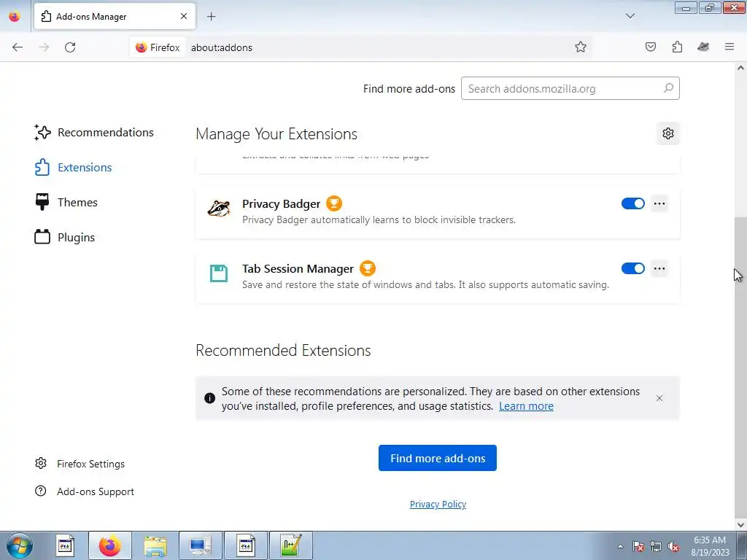The image size is (747, 560).
Task: Open more options for Privacy Badger
Action: (659, 204)
